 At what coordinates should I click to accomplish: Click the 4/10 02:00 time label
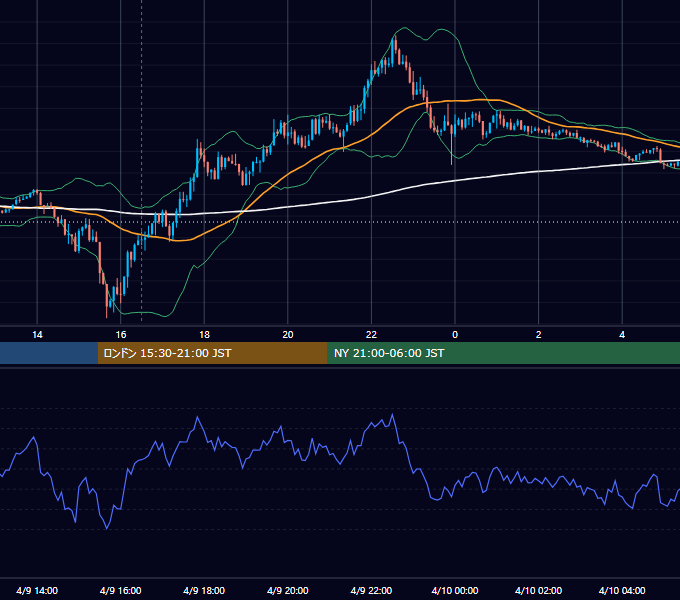pyautogui.click(x=538, y=590)
